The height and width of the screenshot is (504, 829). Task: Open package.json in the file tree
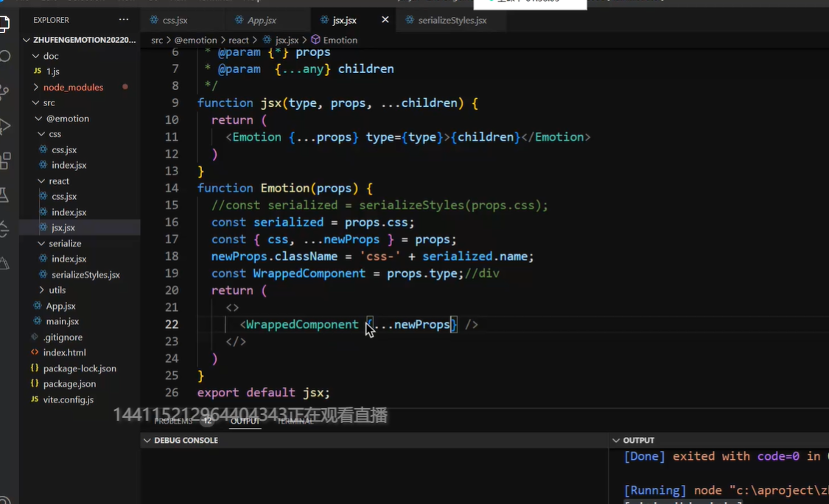coord(69,384)
